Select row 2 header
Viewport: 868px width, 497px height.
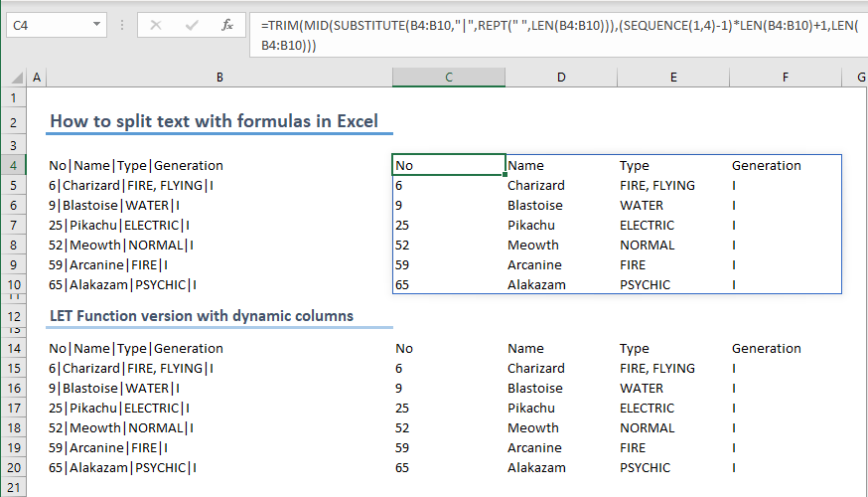[13, 122]
